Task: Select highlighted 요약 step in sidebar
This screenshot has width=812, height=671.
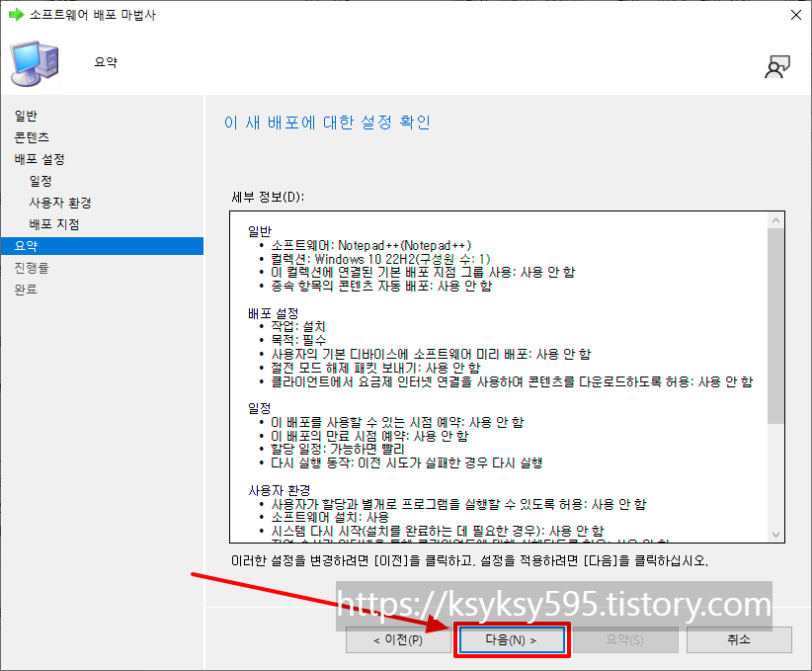Action: (102, 246)
